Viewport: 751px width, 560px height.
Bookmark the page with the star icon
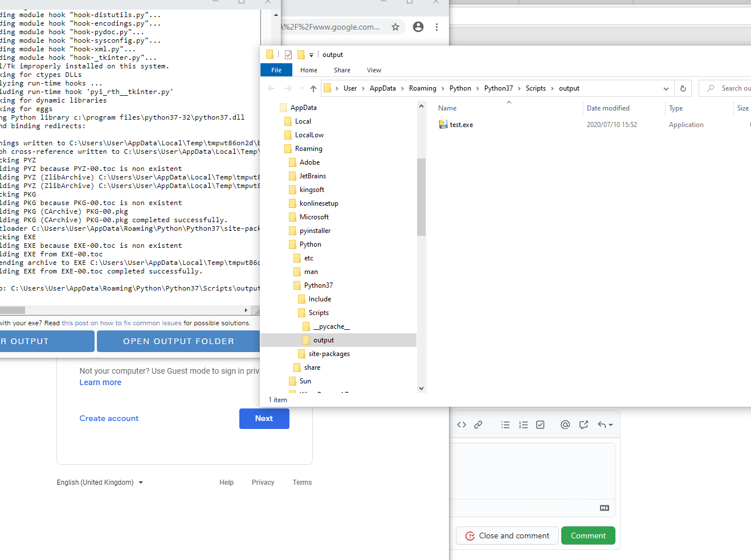(395, 27)
